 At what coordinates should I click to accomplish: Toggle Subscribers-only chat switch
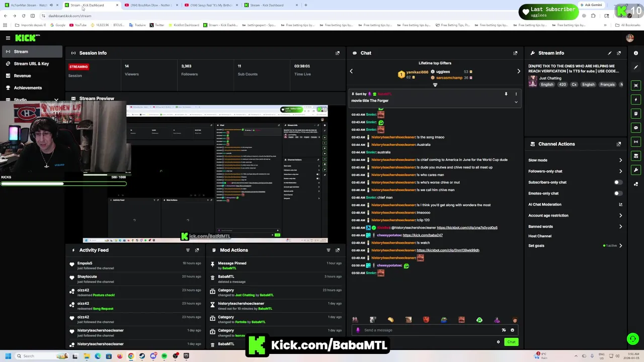coord(618,183)
